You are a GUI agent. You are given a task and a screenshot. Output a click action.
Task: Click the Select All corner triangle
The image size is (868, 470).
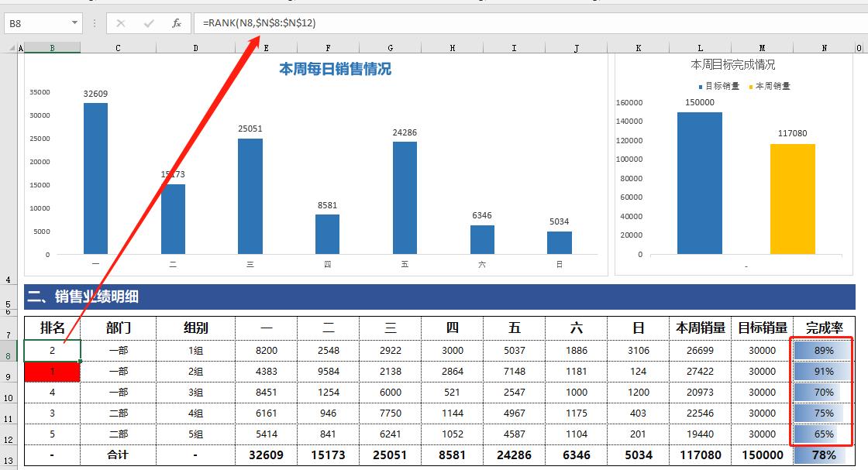point(9,48)
